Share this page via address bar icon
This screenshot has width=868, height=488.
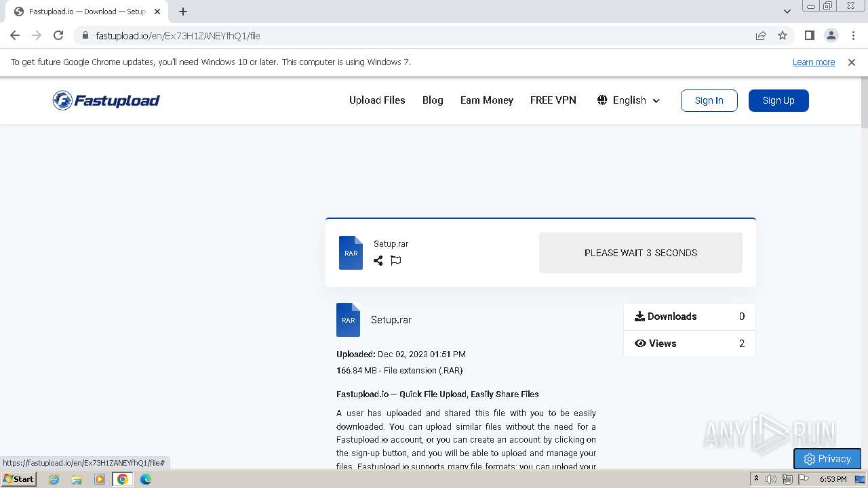(x=761, y=35)
